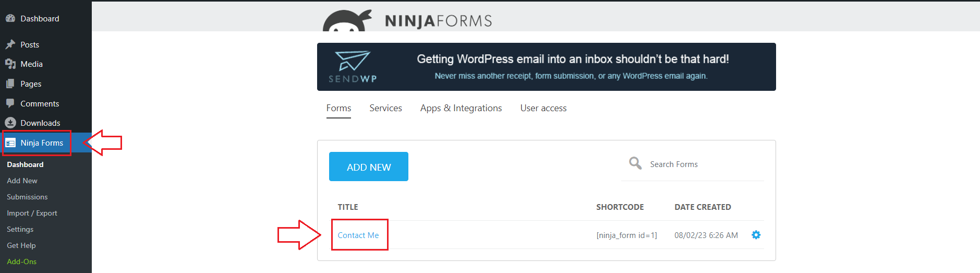Open the green Add-Ons link
Viewport: 980px width, 273px height.
[21, 262]
